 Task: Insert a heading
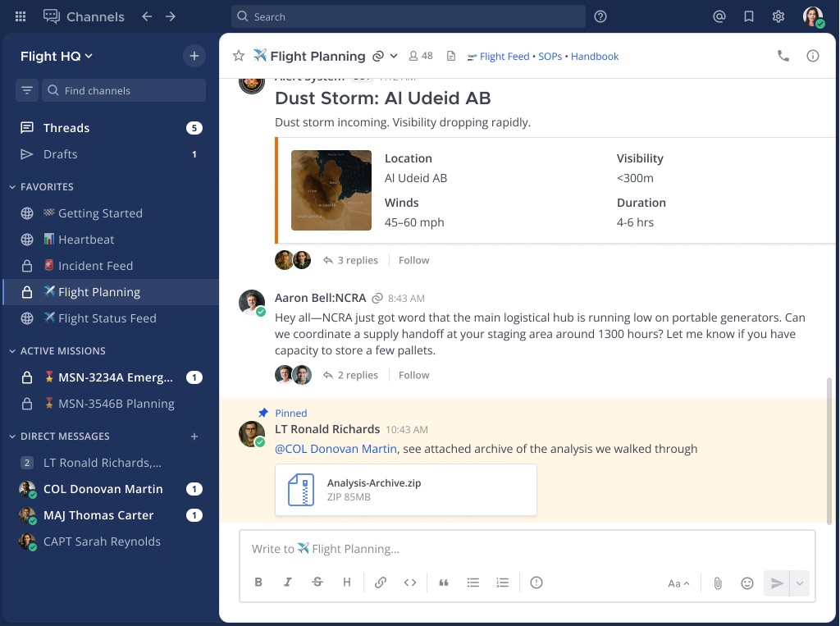pos(347,583)
